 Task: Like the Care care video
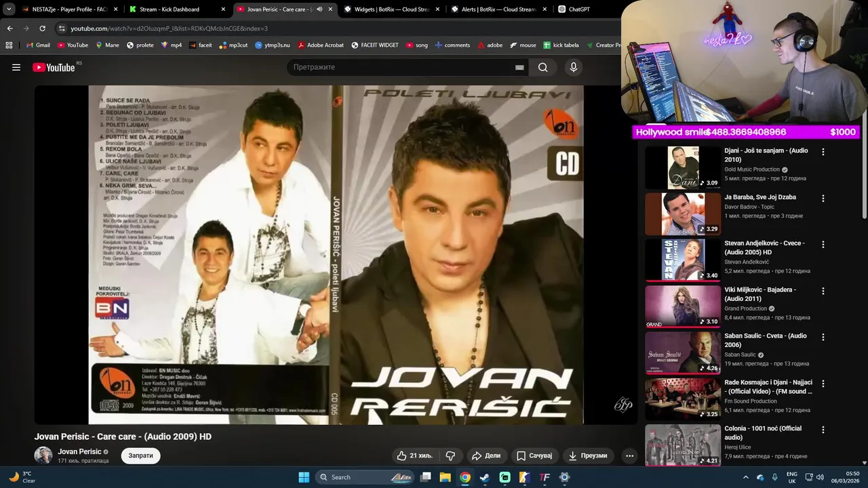tap(414, 455)
